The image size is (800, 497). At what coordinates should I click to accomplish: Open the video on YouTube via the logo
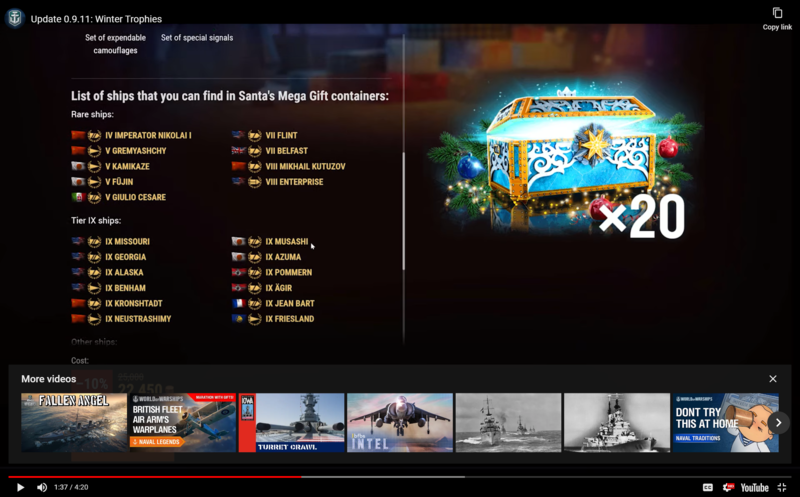click(x=755, y=487)
